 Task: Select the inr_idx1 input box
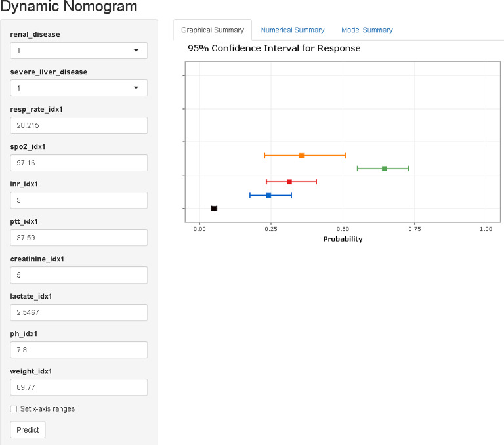79,200
